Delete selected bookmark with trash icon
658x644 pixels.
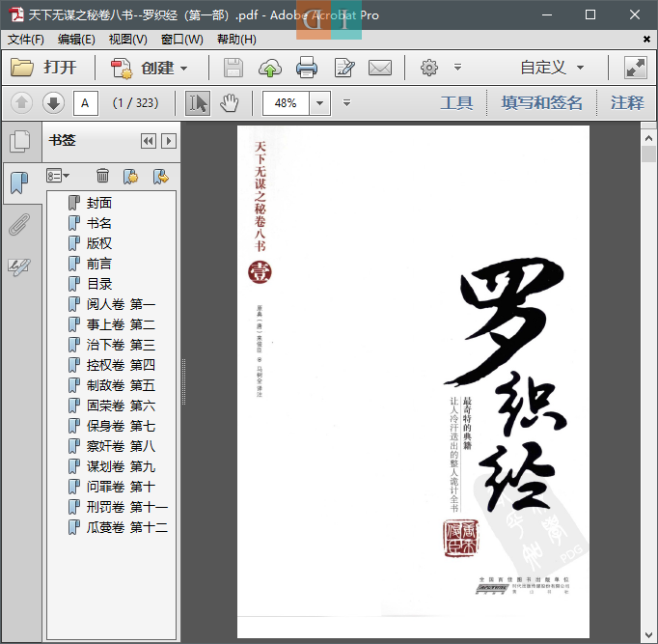tap(102, 176)
